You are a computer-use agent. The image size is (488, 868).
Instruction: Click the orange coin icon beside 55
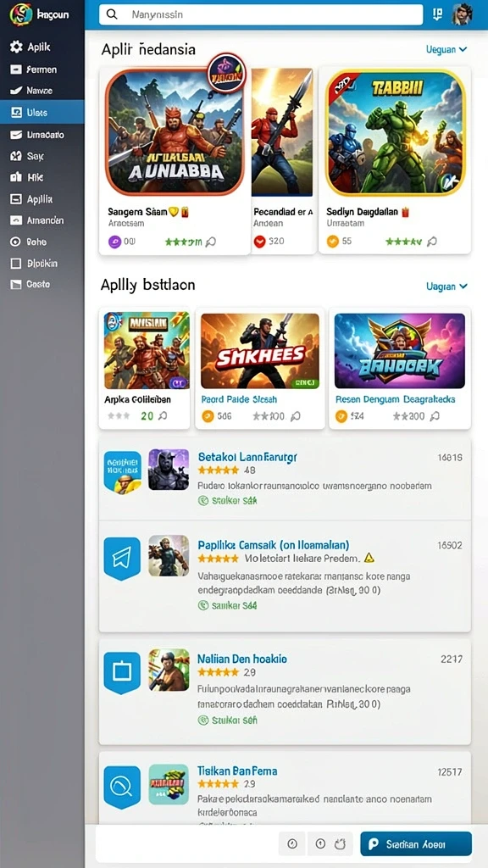(332, 242)
